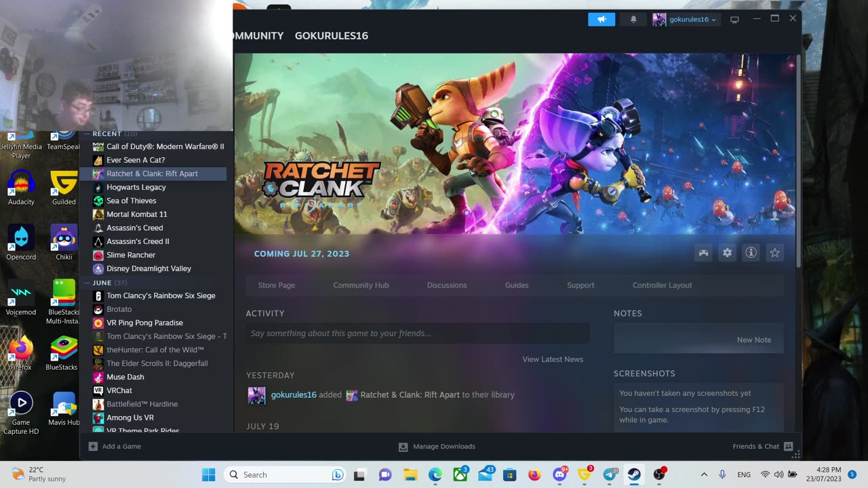
Task: Open the Community Hub tab
Action: [361, 285]
